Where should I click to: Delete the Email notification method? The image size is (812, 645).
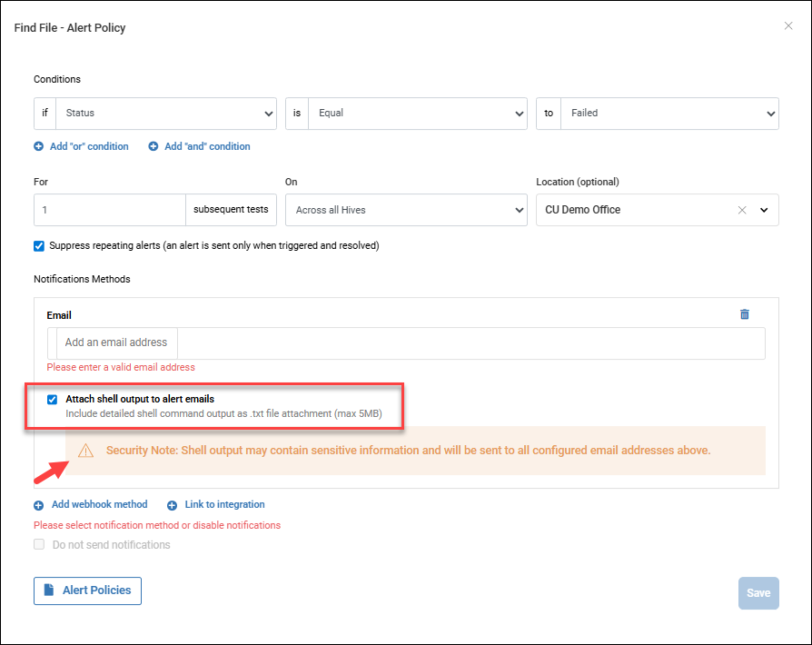pyautogui.click(x=745, y=314)
